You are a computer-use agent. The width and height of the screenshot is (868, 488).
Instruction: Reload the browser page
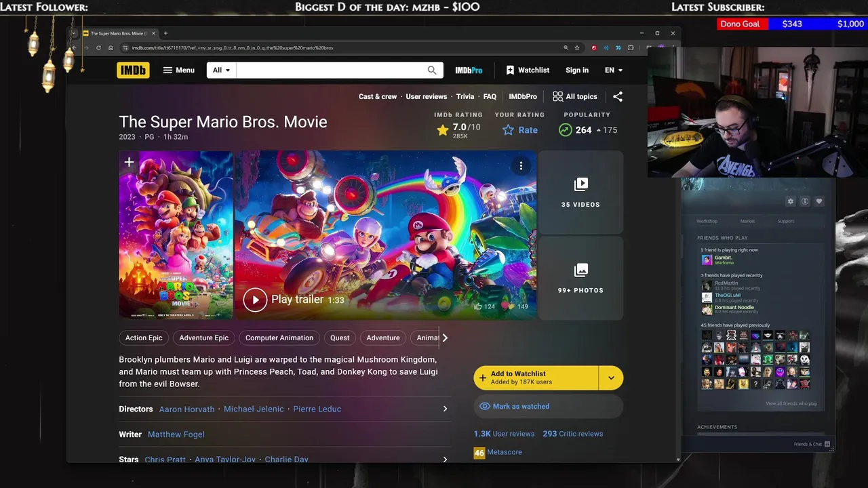[x=98, y=47]
